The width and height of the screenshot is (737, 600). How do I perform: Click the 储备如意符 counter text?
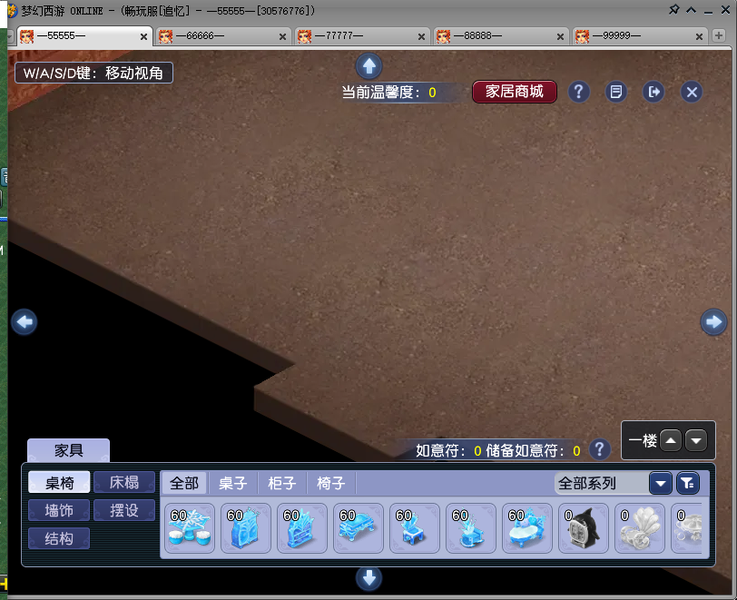(x=533, y=451)
